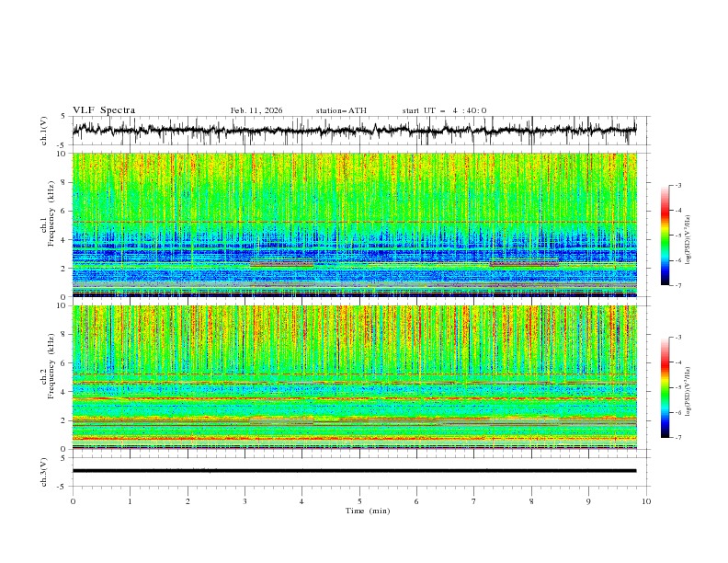Image resolution: width=728 pixels, height=563 pixels.
Task: Click the "ch.1(V)" waveform axis label
Action: click(44, 131)
